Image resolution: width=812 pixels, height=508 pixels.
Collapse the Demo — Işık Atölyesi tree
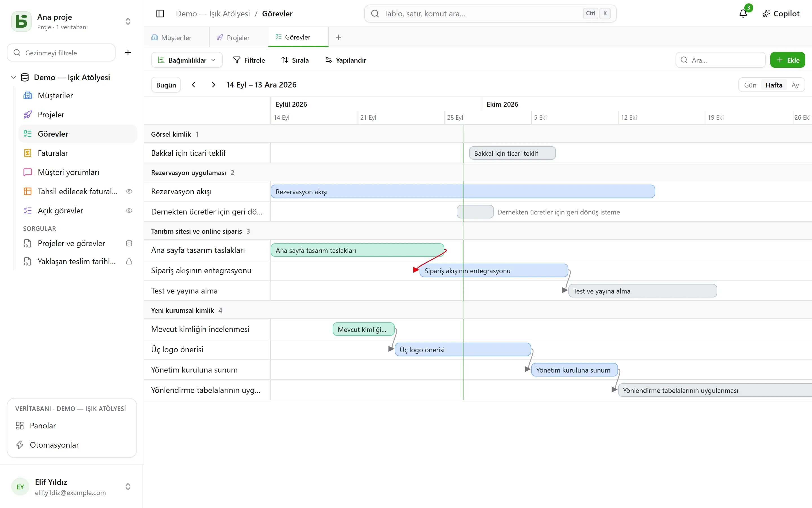14,77
